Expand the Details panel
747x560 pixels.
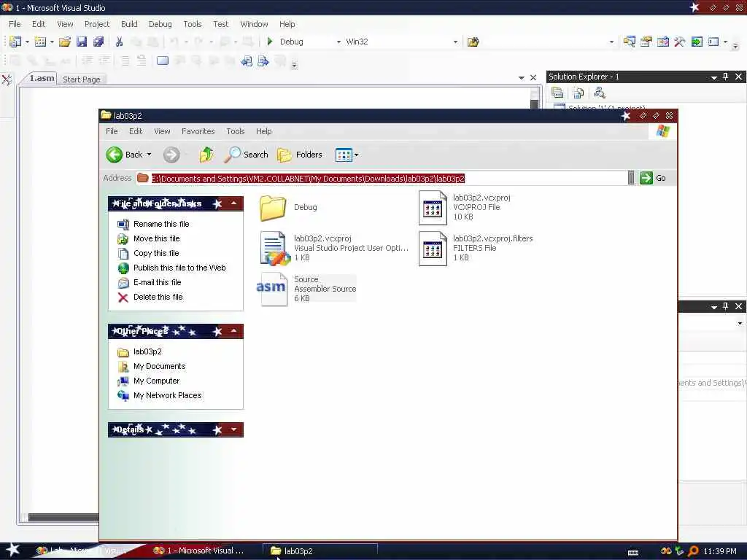[x=234, y=429]
